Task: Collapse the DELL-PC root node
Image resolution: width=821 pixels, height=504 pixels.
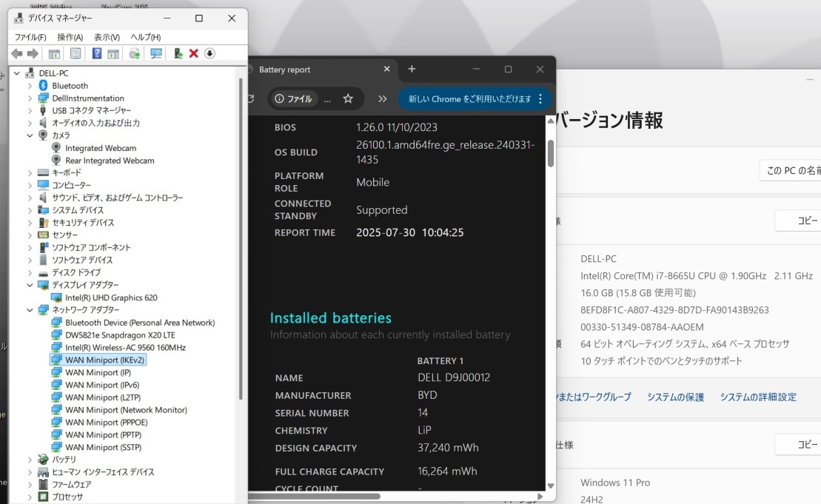Action: [x=17, y=73]
